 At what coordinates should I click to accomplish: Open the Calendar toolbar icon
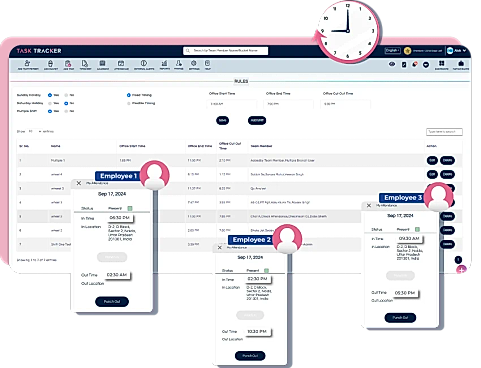coord(103,65)
